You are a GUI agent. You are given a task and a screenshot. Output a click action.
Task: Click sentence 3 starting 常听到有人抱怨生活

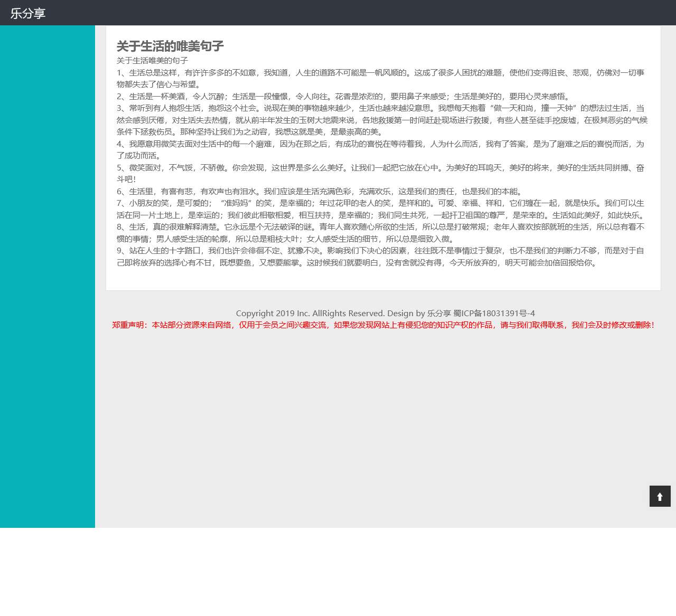382,120
